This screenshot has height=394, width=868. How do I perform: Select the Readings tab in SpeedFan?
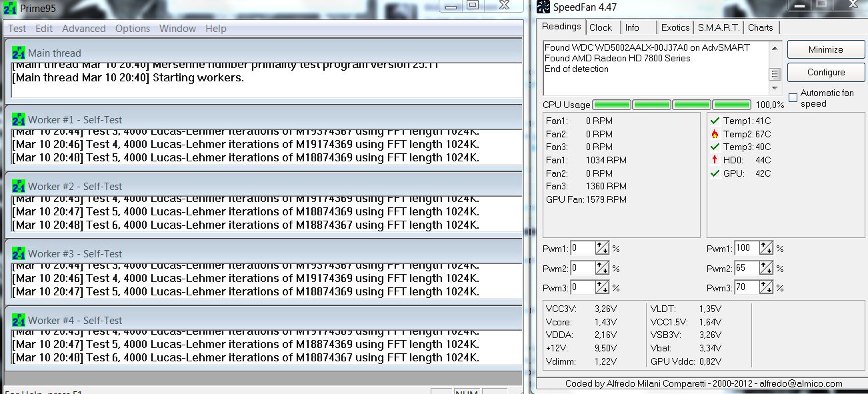561,26
